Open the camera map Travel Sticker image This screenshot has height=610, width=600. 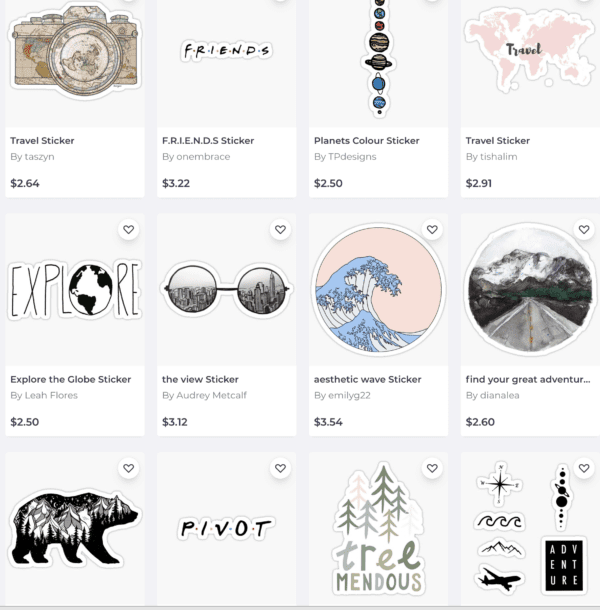click(x=75, y=51)
